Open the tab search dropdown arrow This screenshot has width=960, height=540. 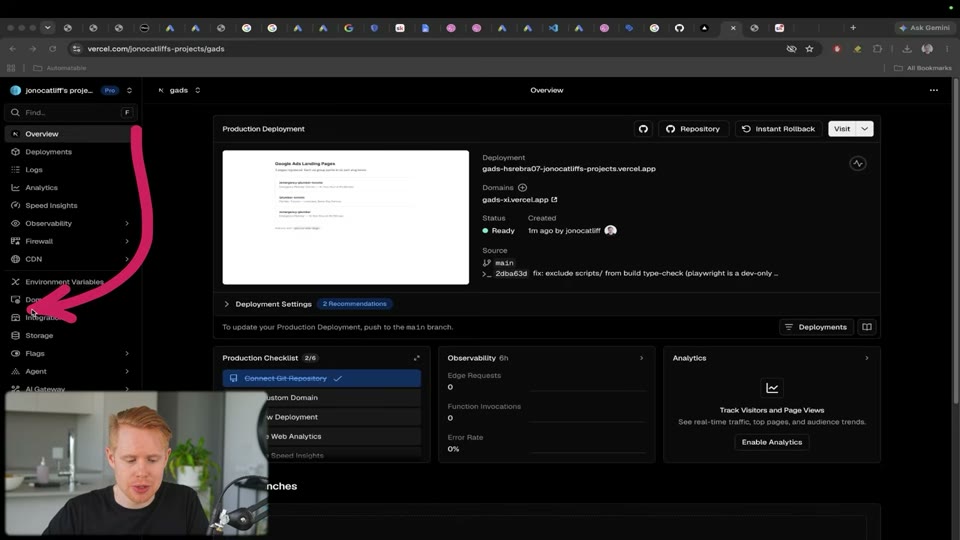[x=47, y=28]
